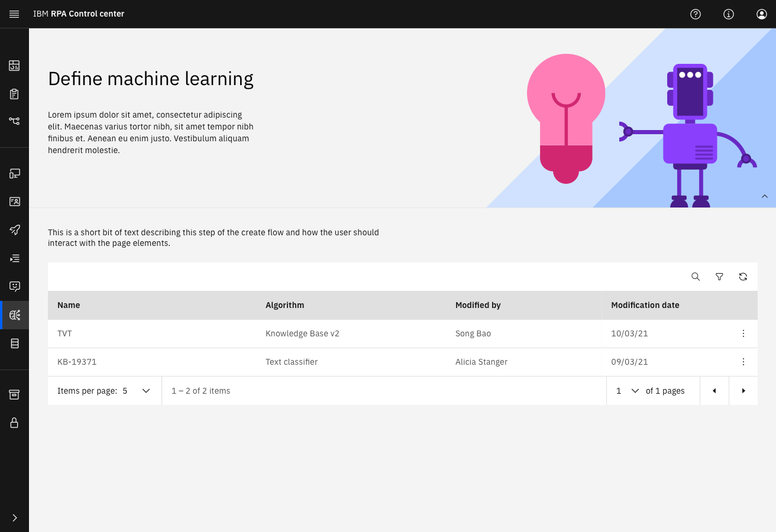
Task: Open the table filter funnel
Action: 719,277
